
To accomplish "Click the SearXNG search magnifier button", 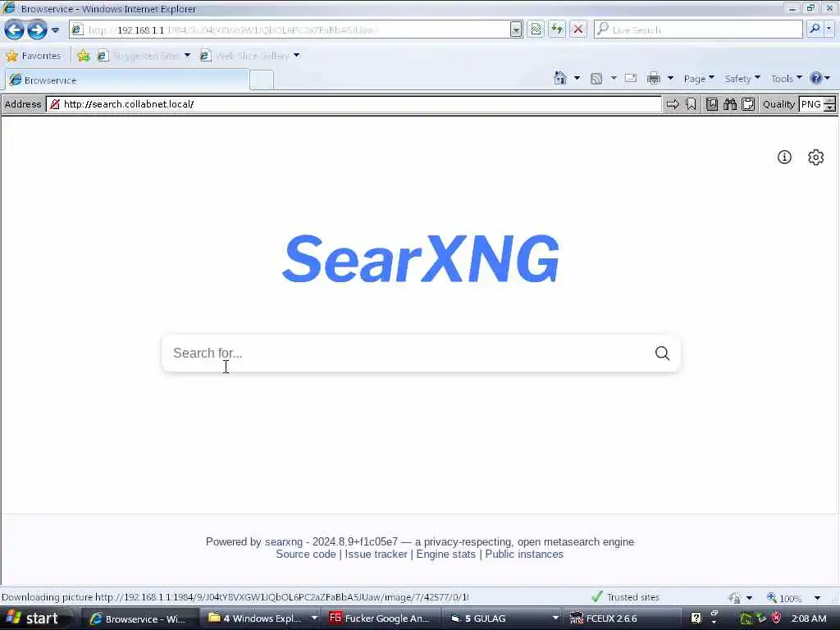I will click(x=662, y=353).
